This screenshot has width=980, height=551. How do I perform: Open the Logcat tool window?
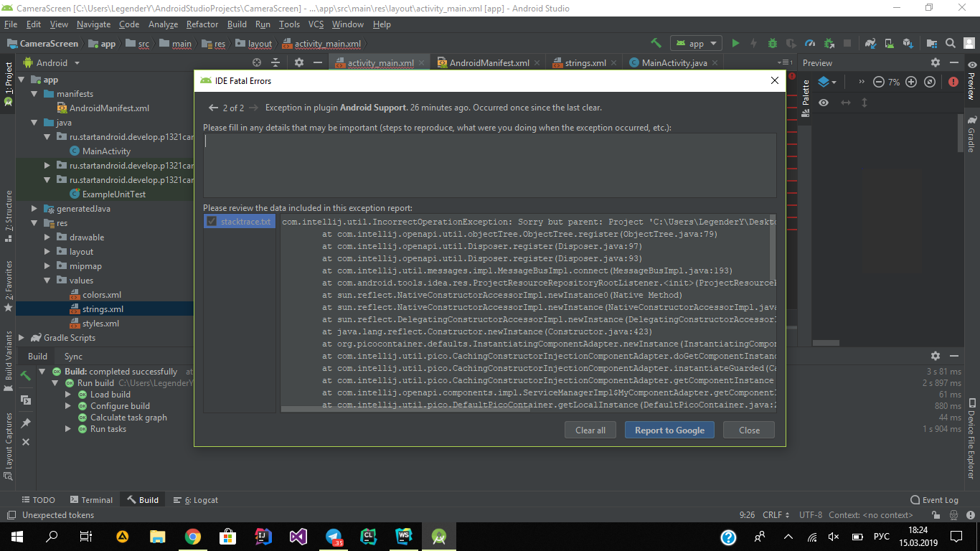(x=195, y=500)
